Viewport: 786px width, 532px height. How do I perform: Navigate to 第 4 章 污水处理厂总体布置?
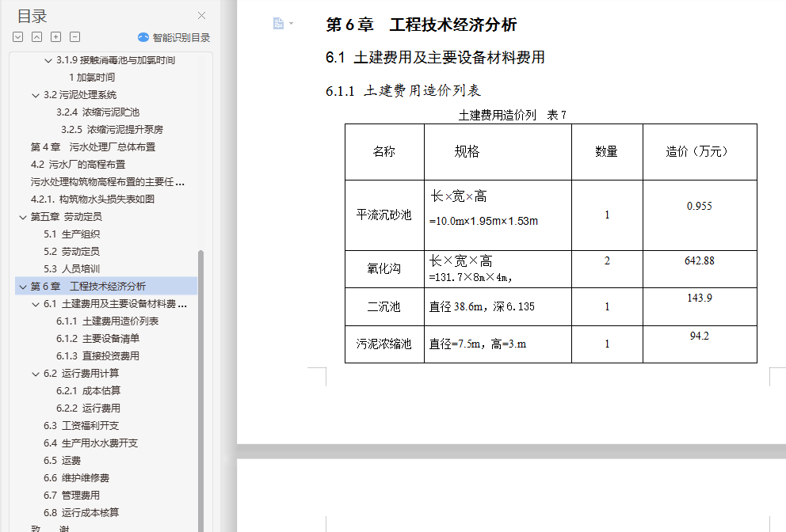(93, 147)
